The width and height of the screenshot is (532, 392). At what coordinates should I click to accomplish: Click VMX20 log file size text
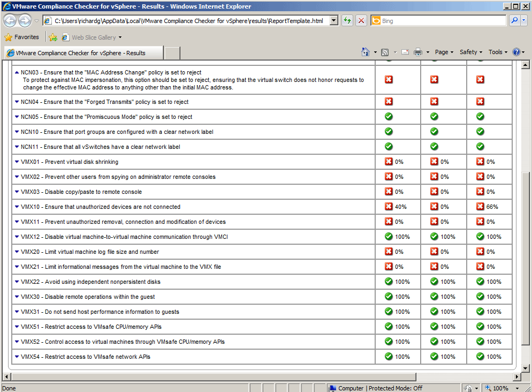pos(90,252)
